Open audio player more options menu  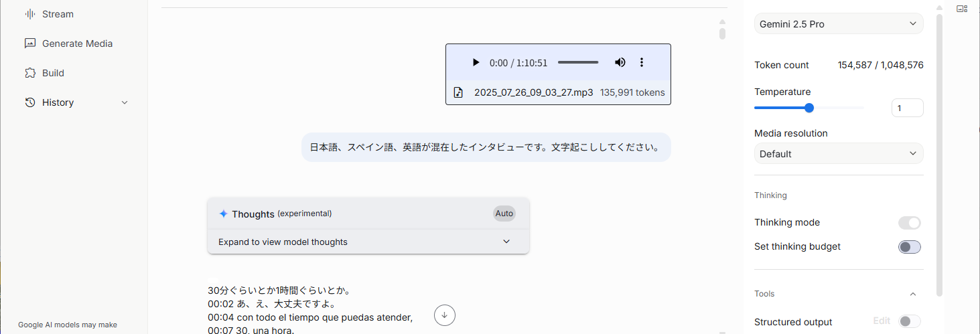(641, 62)
